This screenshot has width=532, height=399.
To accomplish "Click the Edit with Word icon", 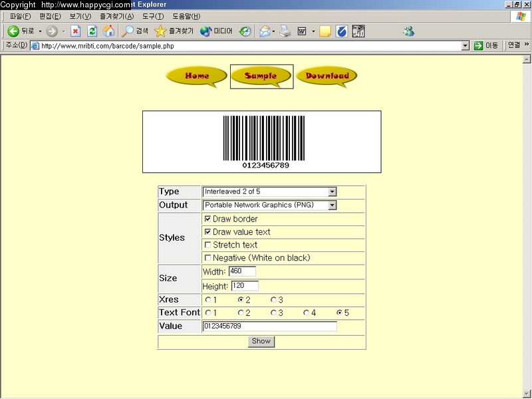I will point(302,31).
